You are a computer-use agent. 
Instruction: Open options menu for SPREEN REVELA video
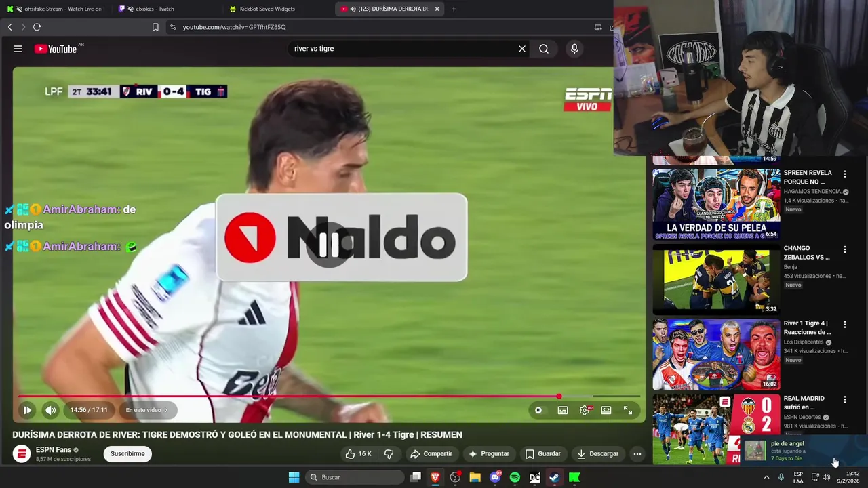click(x=845, y=174)
